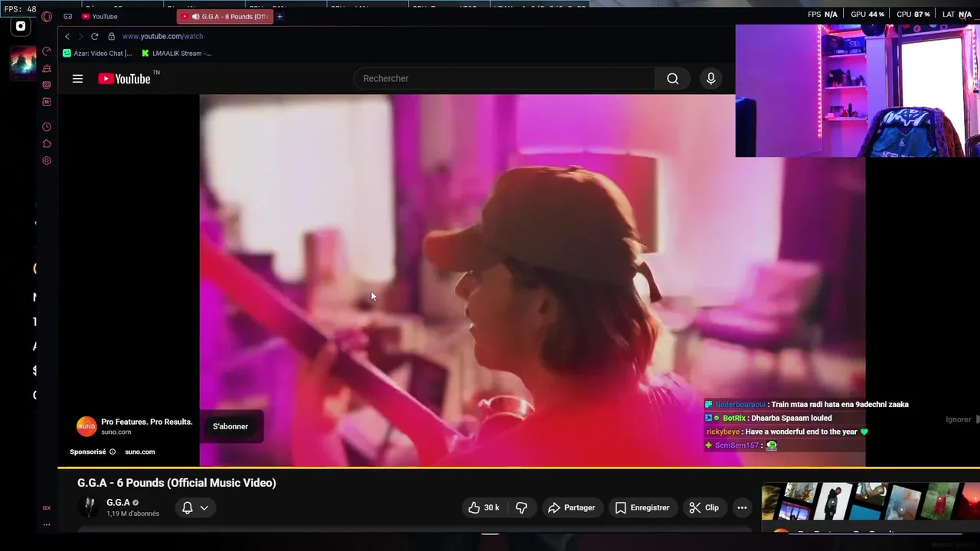View site security lock info
This screenshot has width=980, height=551.
pos(111,36)
